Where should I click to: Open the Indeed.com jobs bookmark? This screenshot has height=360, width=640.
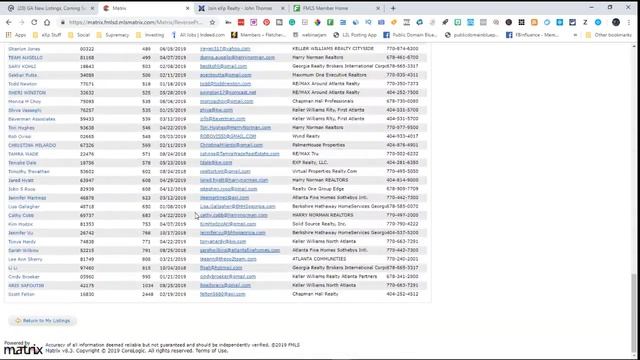pyautogui.click(x=198, y=35)
